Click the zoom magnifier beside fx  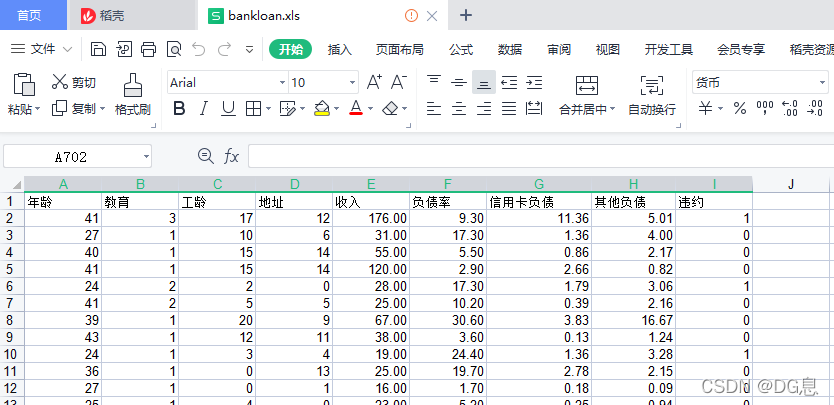[205, 155]
